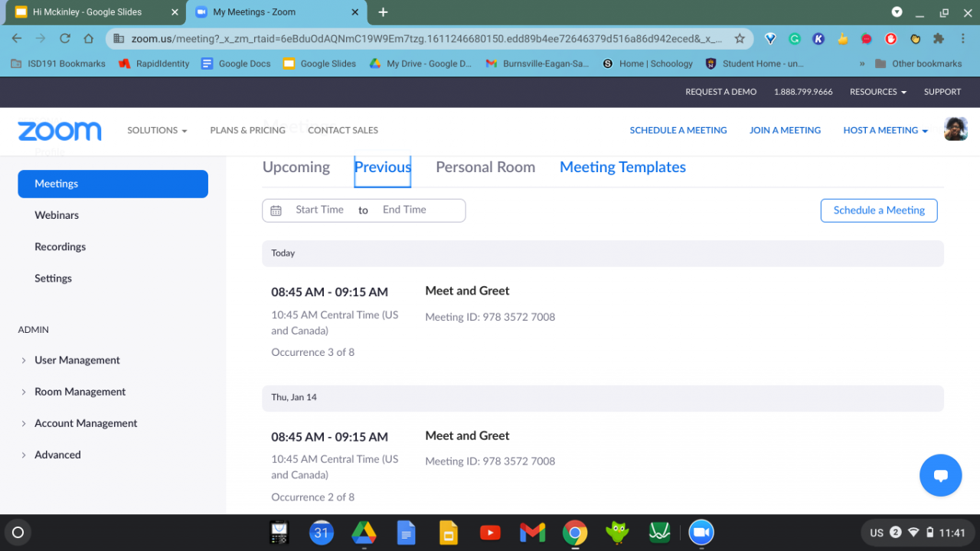Click the waving hand extension icon
The image size is (980, 551).
915,38
